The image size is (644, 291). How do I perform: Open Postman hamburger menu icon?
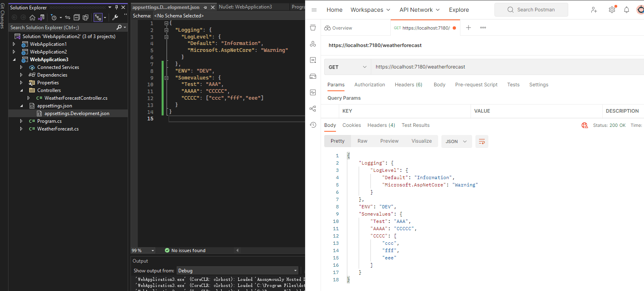click(x=314, y=10)
